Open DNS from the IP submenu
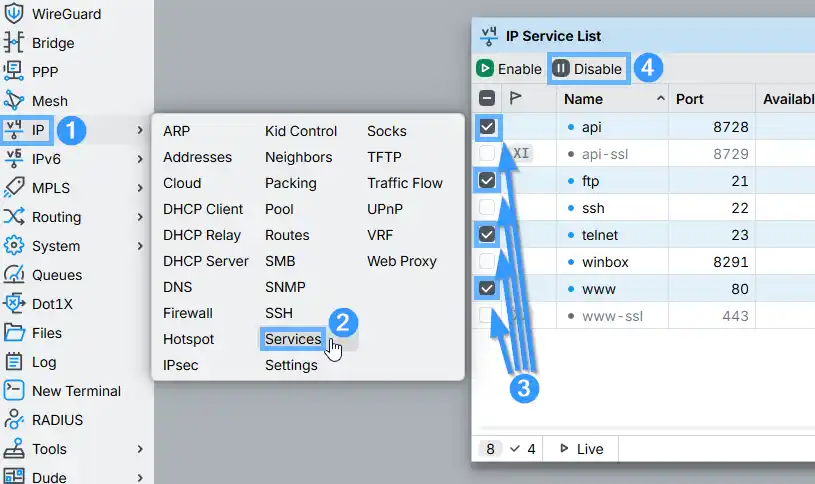This screenshot has width=815, height=484. (177, 287)
